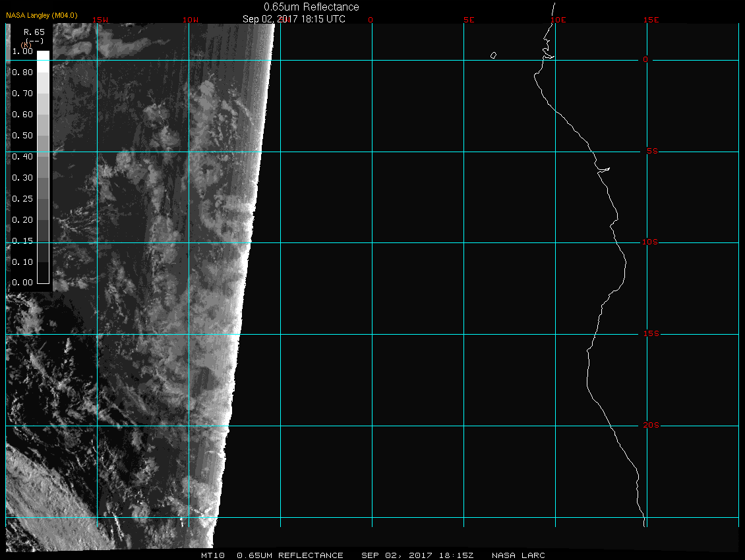Click the 'NASA Langley (M04.0)' label
745x560 pixels.
click(x=42, y=15)
